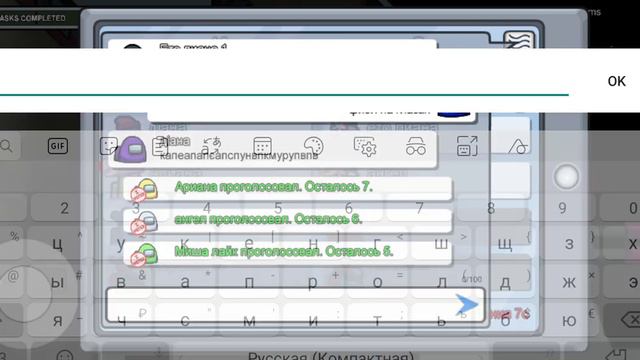The height and width of the screenshot is (360, 640).
Task: Open the search icon on the keyboard toolbar
Action: (x=7, y=146)
